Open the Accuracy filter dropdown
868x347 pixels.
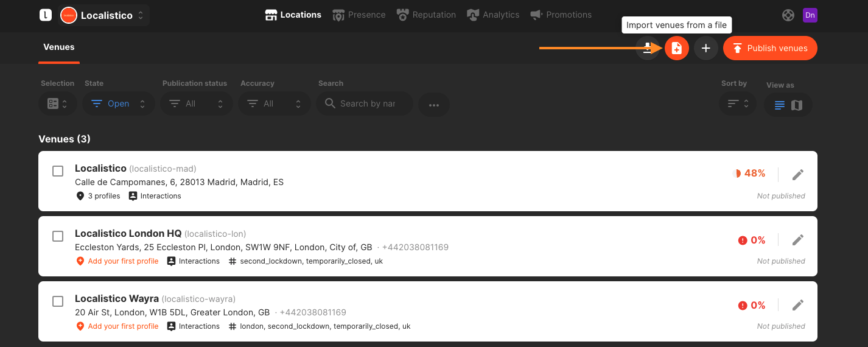pyautogui.click(x=275, y=104)
